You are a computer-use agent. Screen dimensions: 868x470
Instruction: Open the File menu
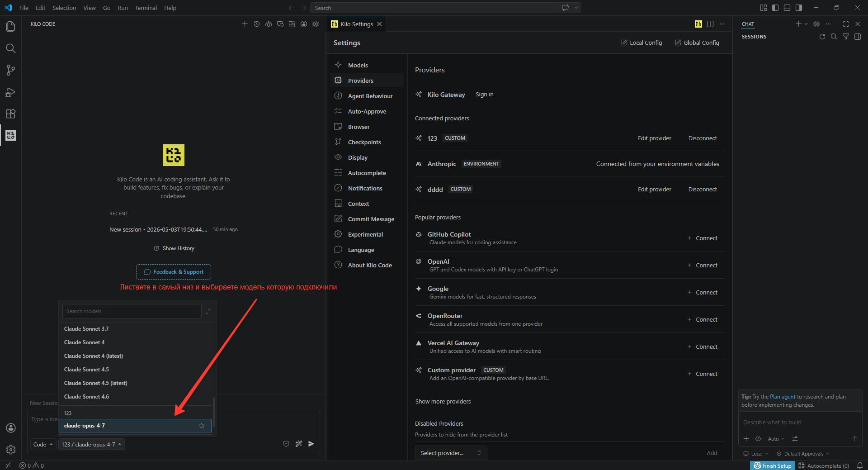click(24, 8)
